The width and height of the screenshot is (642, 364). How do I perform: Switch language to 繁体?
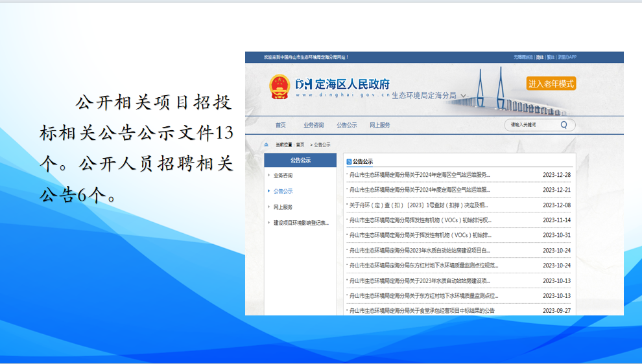coord(551,57)
